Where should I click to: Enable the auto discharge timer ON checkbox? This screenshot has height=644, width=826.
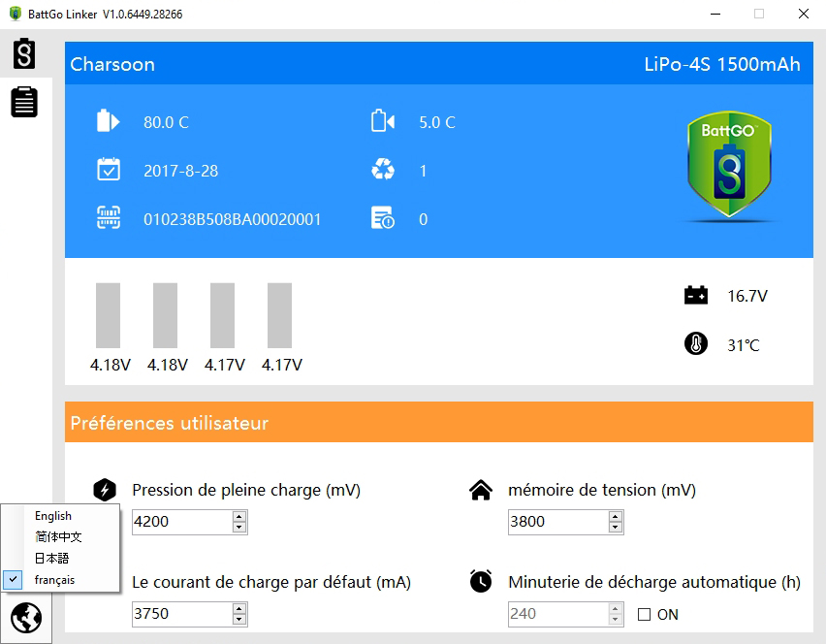click(x=644, y=615)
